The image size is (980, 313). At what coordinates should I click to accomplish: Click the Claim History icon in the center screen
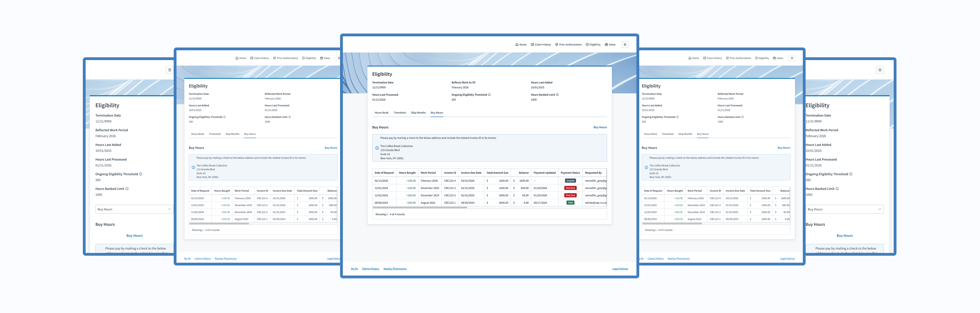point(533,45)
